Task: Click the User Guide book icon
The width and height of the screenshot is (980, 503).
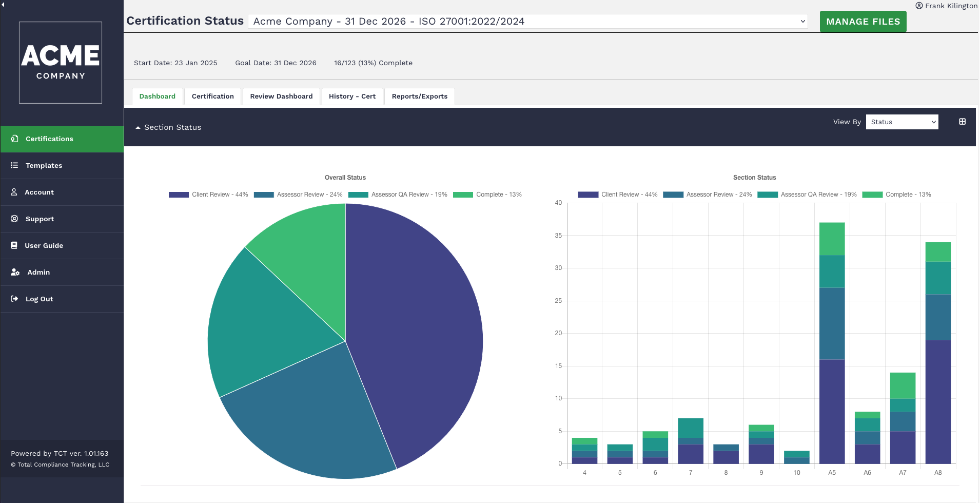Action: 14,245
